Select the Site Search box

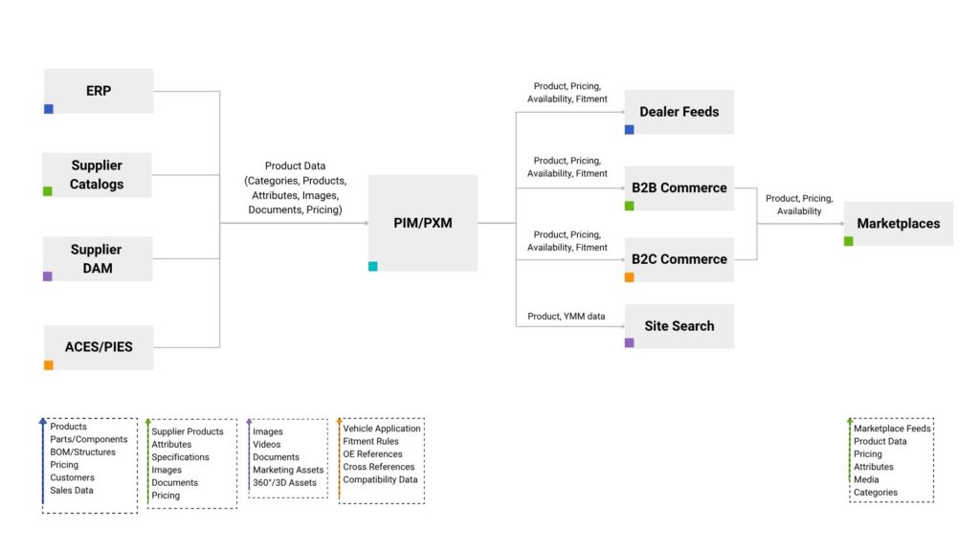[679, 326]
